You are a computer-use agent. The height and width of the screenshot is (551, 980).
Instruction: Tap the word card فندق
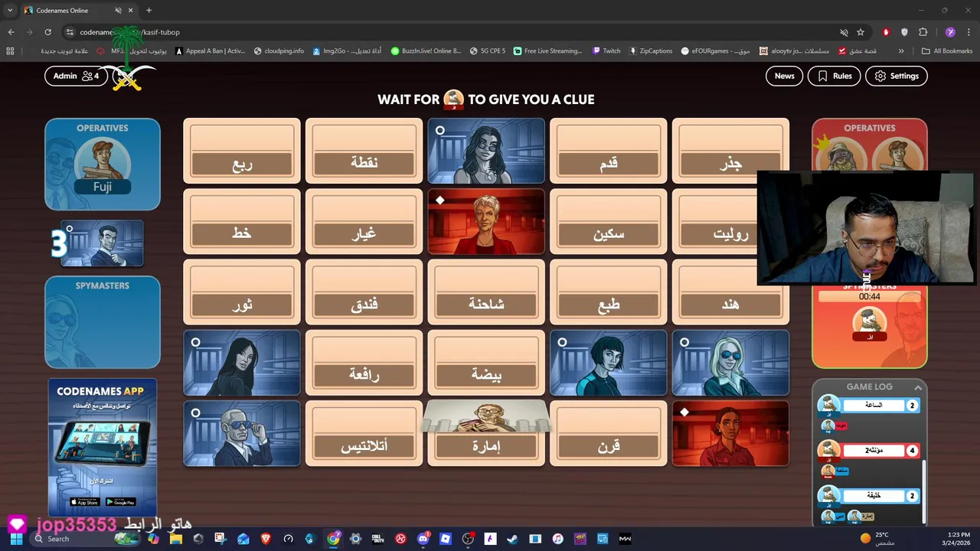point(364,292)
